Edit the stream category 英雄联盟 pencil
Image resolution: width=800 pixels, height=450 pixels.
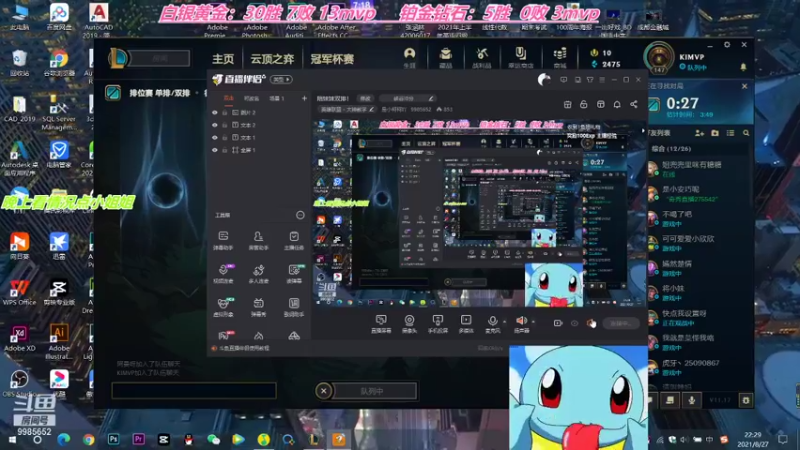point(371,109)
